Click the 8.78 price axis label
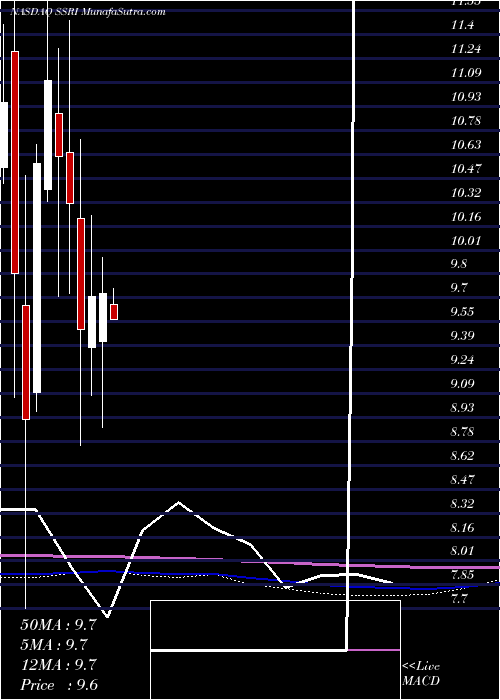The image size is (500, 700). click(463, 432)
